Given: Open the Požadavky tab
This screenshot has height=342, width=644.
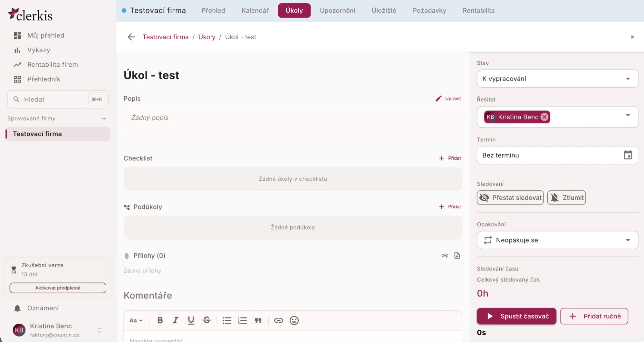Looking at the screenshot, I should click(x=429, y=10).
